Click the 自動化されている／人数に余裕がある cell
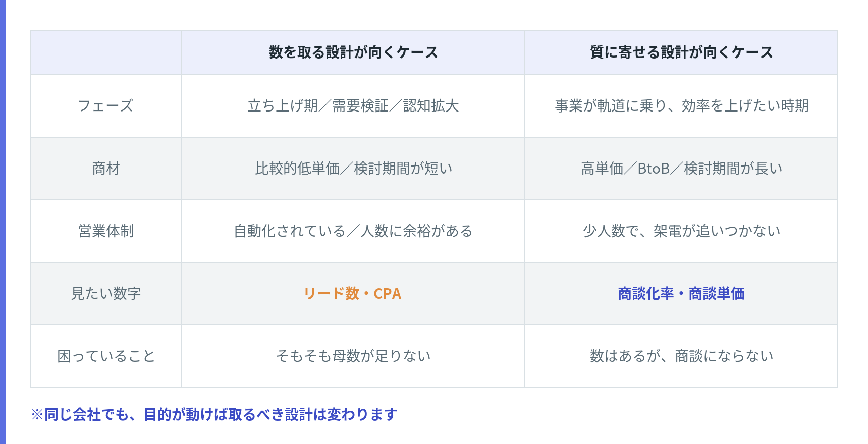This screenshot has height=444, width=868. click(353, 231)
